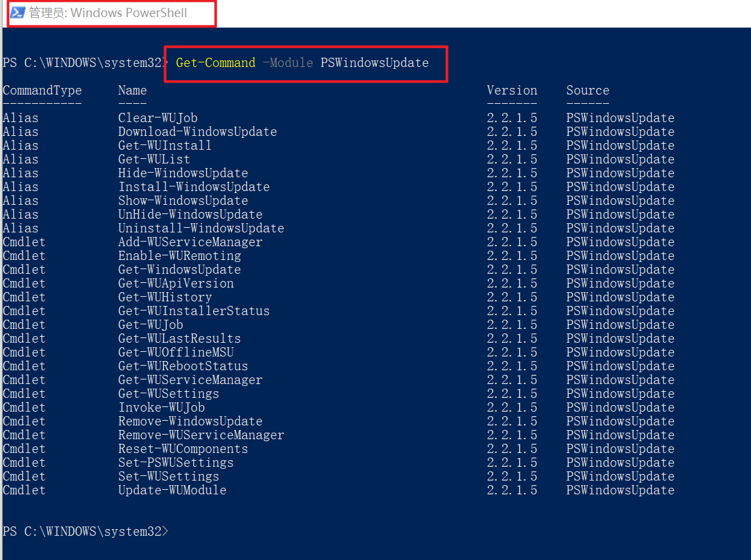Image resolution: width=751 pixels, height=560 pixels.
Task: Click the PSWindowsUpdate source in Update-WUModule row
Action: 620,490
